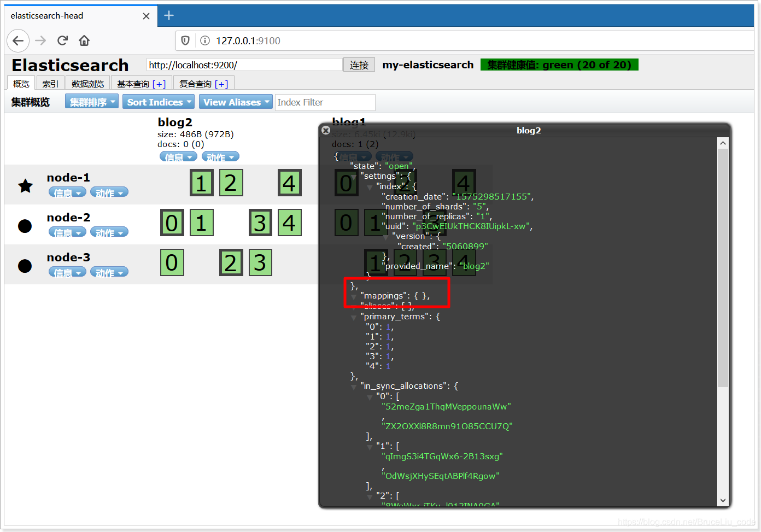The image size is (761, 532).
Task: Open node-3 信息 info dropdown
Action: click(67, 272)
